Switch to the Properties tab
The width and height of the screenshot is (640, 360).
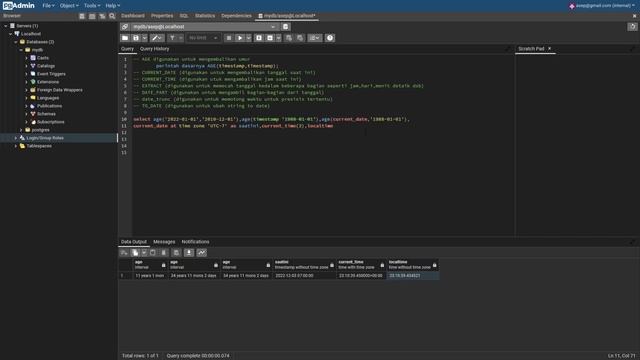pos(162,16)
